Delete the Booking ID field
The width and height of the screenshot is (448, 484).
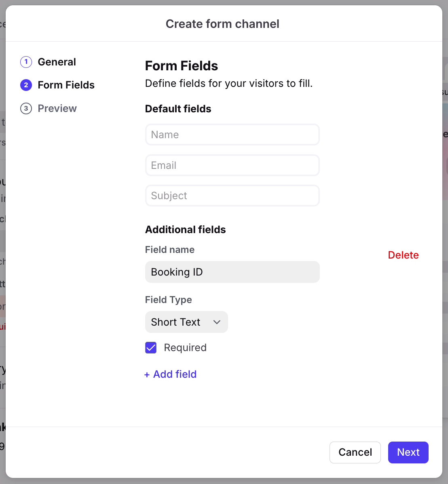click(x=403, y=255)
